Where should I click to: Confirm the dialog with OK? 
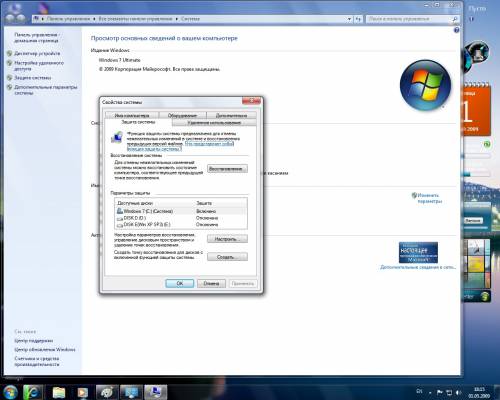pos(180,283)
